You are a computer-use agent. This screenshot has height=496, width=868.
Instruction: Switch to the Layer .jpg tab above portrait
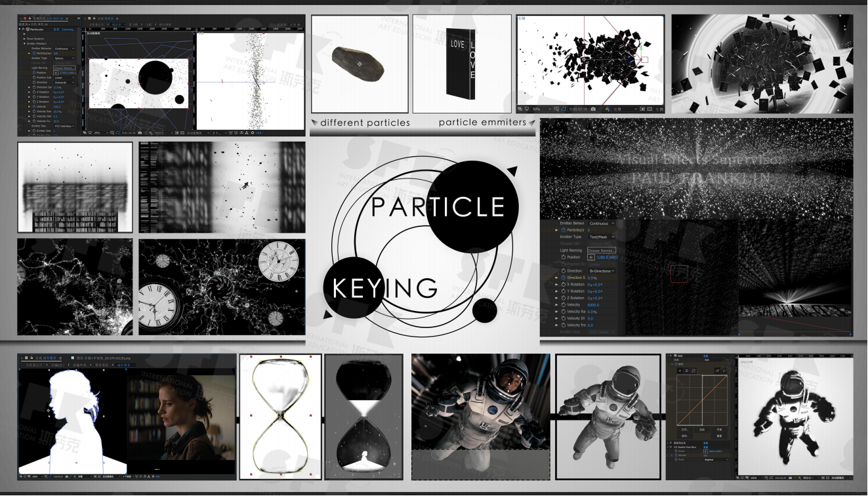click(102, 358)
